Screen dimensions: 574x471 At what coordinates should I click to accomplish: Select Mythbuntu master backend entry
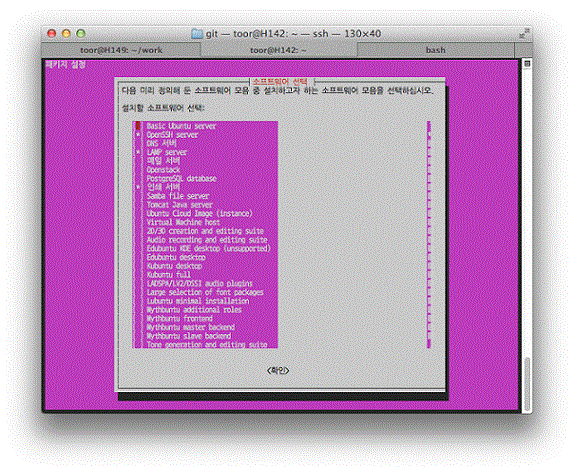190,327
